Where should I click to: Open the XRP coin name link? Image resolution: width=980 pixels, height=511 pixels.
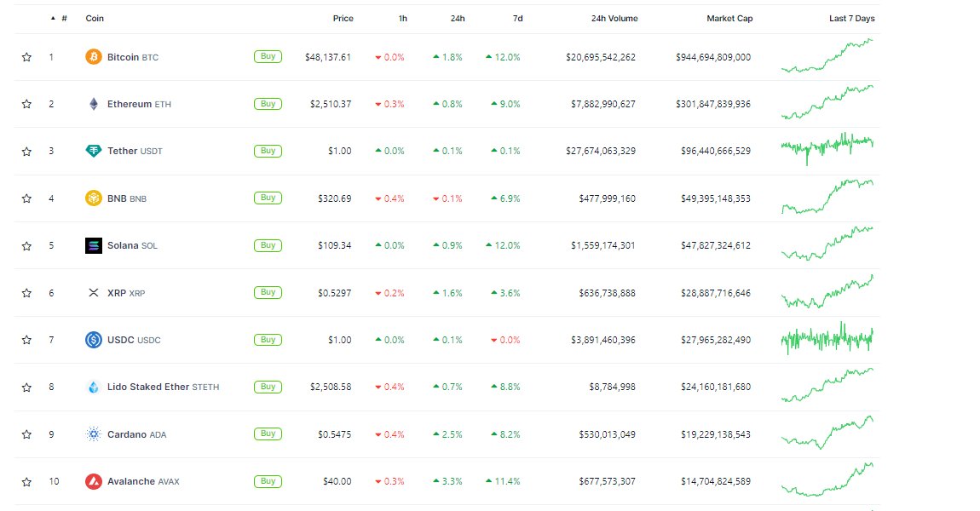coord(125,292)
